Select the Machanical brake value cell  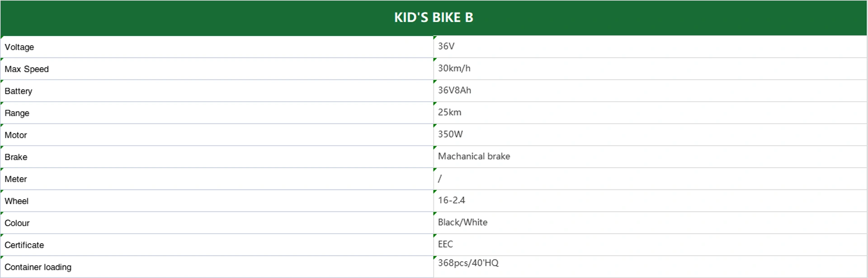coord(650,157)
